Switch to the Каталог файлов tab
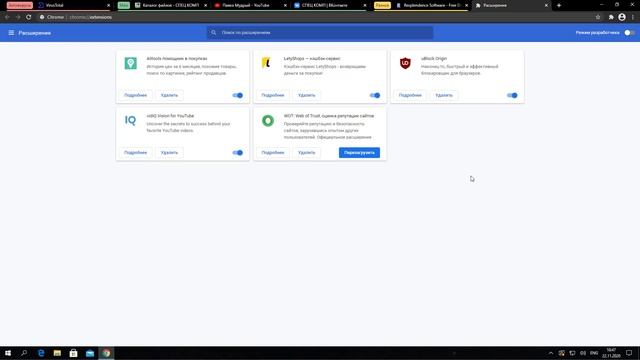 [x=171, y=5]
